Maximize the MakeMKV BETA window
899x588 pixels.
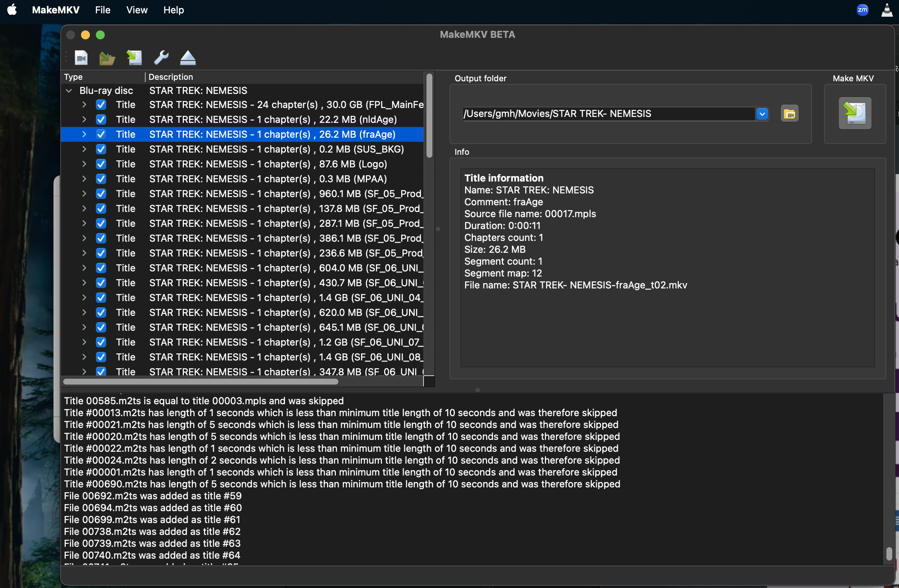coord(100,35)
